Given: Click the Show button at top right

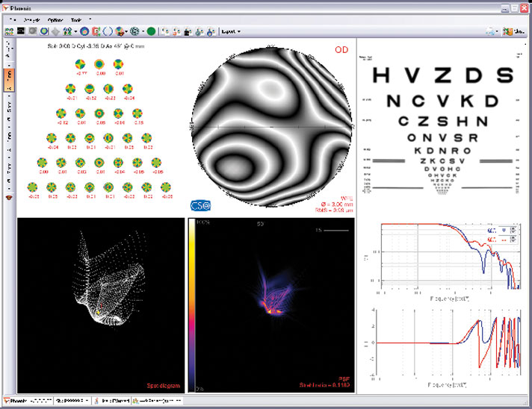Looking at the screenshot, I should tap(518, 31).
